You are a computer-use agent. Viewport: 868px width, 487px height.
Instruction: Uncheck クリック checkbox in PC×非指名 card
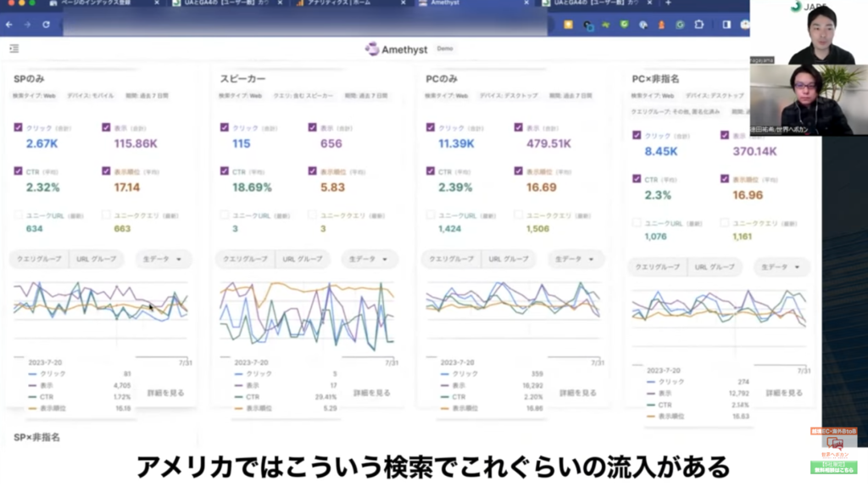coord(637,135)
